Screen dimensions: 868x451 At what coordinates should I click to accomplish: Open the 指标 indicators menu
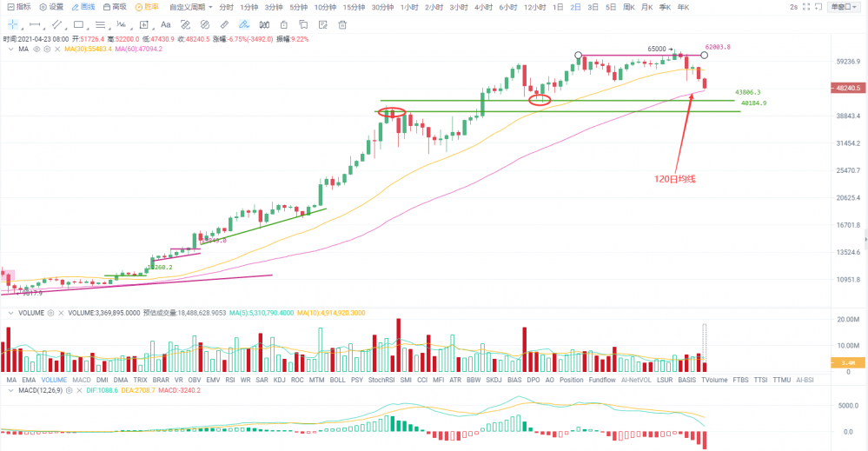(x=19, y=7)
